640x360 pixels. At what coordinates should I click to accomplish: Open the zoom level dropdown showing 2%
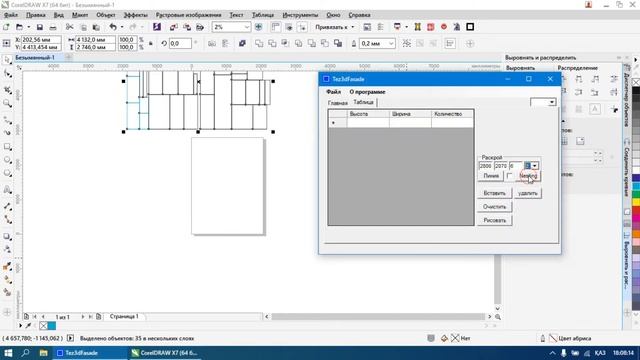247,27
